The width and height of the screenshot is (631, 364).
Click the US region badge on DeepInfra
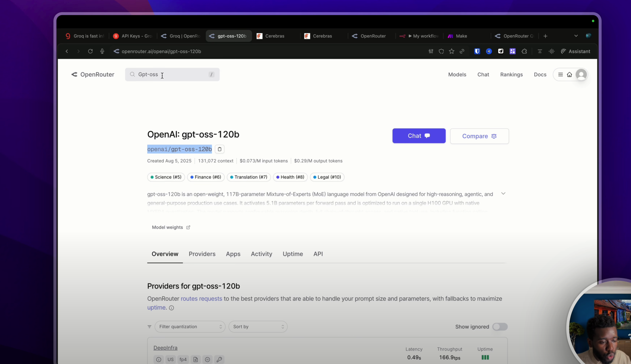171,359
